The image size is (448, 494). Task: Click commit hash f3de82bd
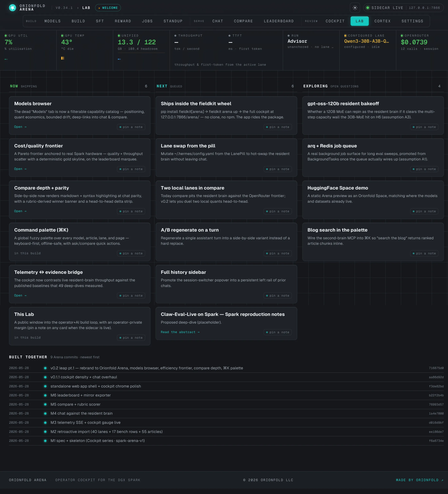point(436,386)
